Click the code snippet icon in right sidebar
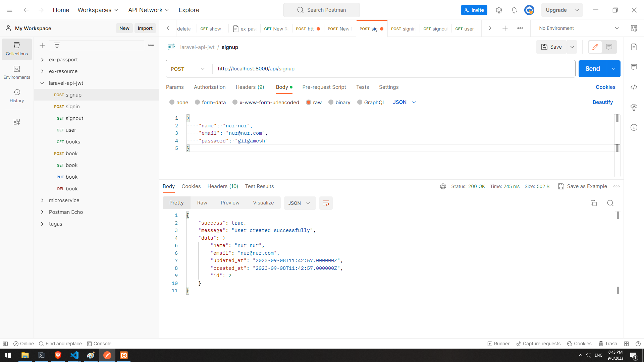 [x=634, y=87]
